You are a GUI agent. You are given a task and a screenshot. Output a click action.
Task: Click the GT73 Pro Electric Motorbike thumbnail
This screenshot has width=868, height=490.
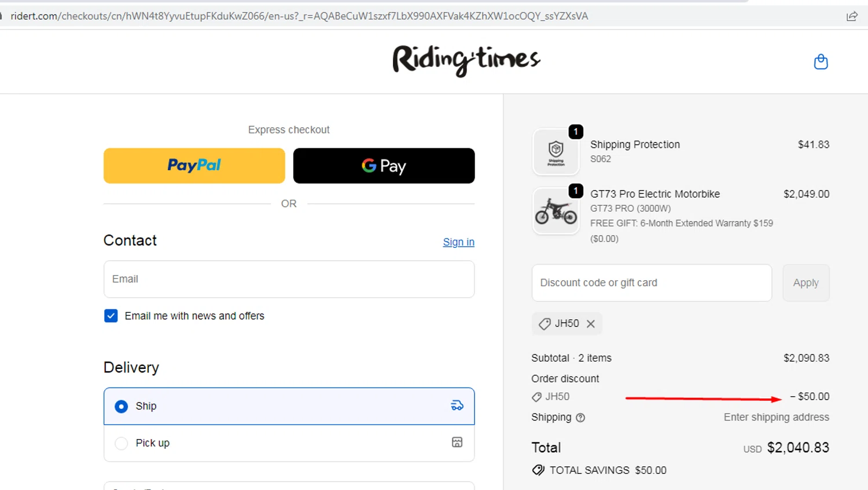click(556, 211)
